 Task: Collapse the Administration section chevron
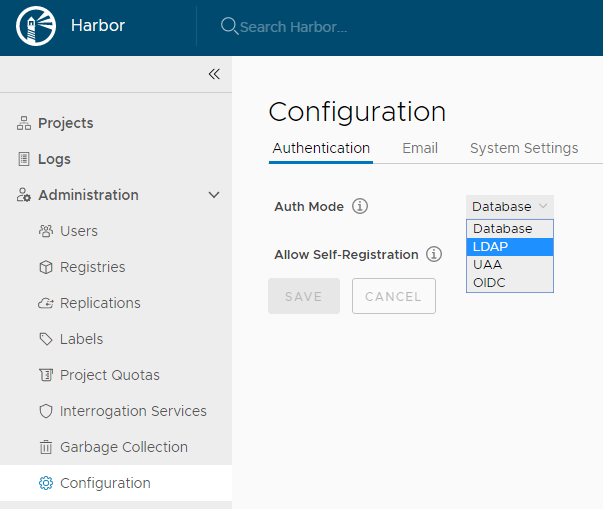[x=214, y=195]
